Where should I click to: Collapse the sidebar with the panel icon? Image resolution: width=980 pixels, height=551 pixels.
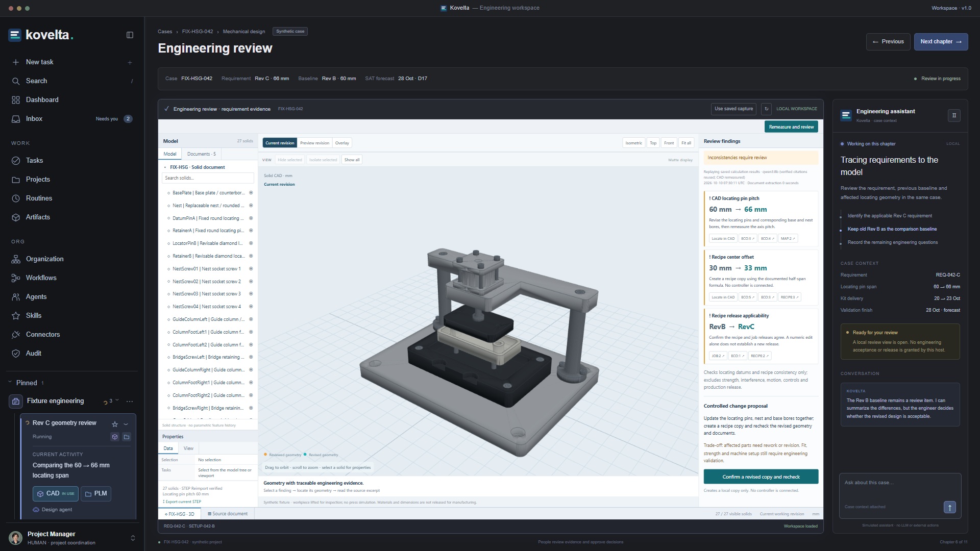pyautogui.click(x=130, y=35)
